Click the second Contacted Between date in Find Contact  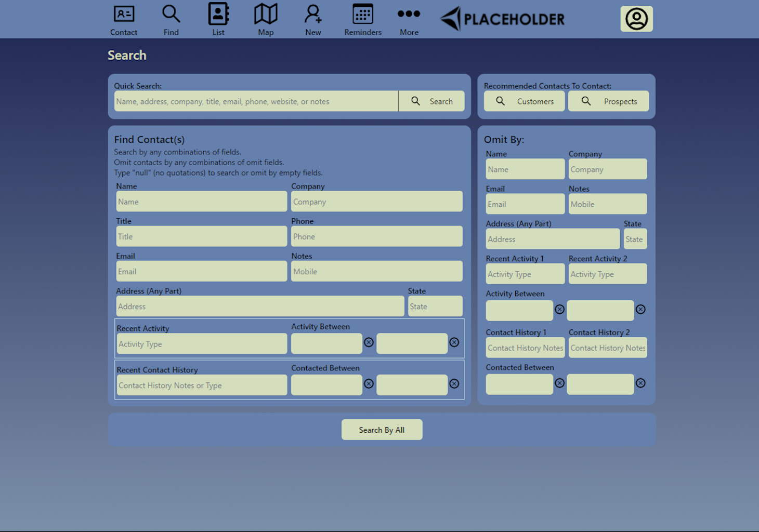point(412,385)
